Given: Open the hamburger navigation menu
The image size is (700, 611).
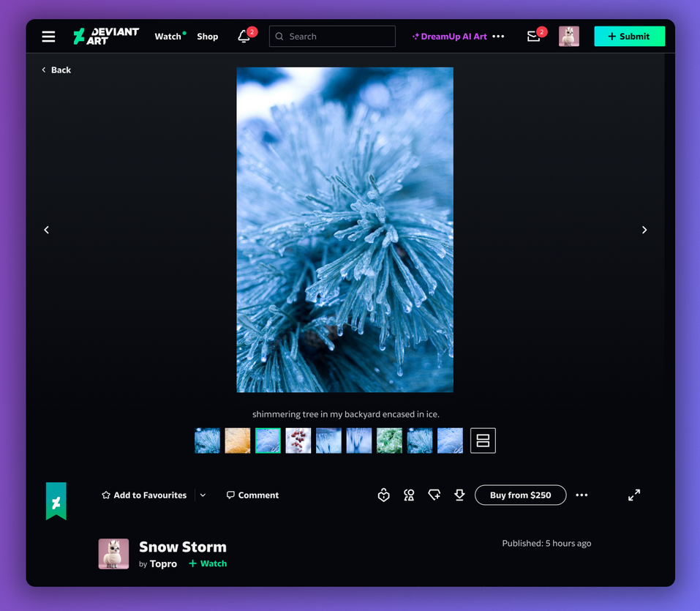Looking at the screenshot, I should point(49,37).
